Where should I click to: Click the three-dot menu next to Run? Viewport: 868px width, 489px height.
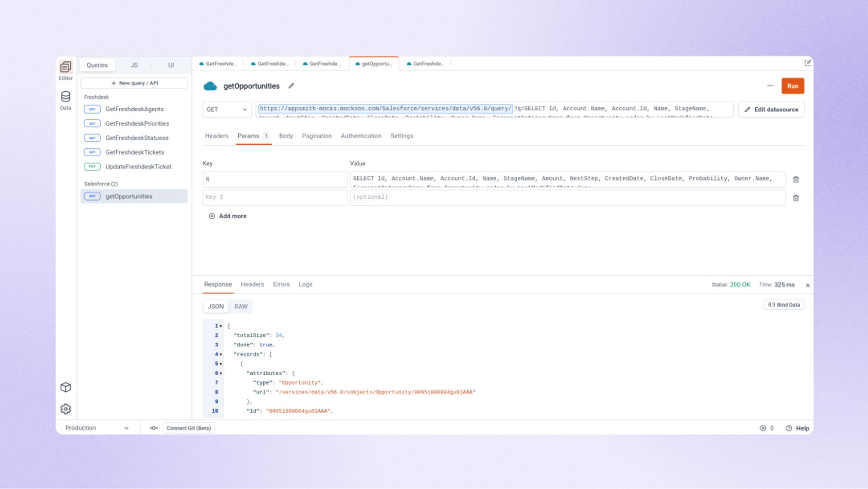769,86
